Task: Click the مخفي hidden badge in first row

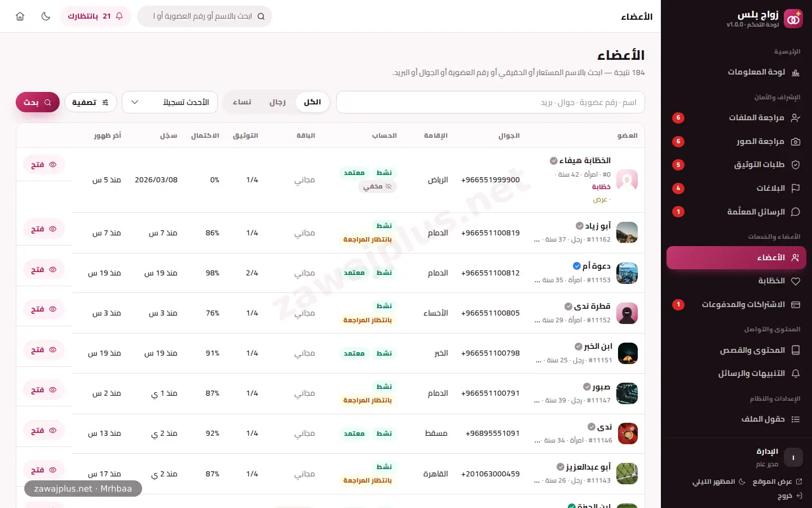Action: pos(377,186)
